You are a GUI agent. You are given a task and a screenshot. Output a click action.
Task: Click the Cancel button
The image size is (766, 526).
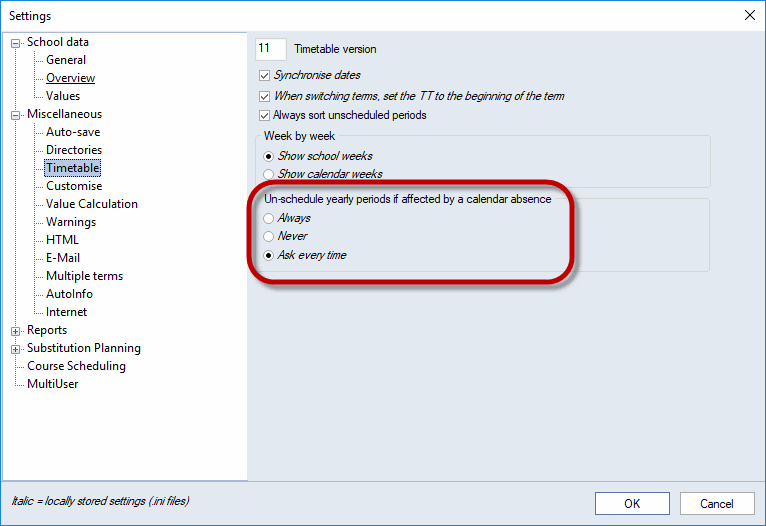click(x=717, y=504)
